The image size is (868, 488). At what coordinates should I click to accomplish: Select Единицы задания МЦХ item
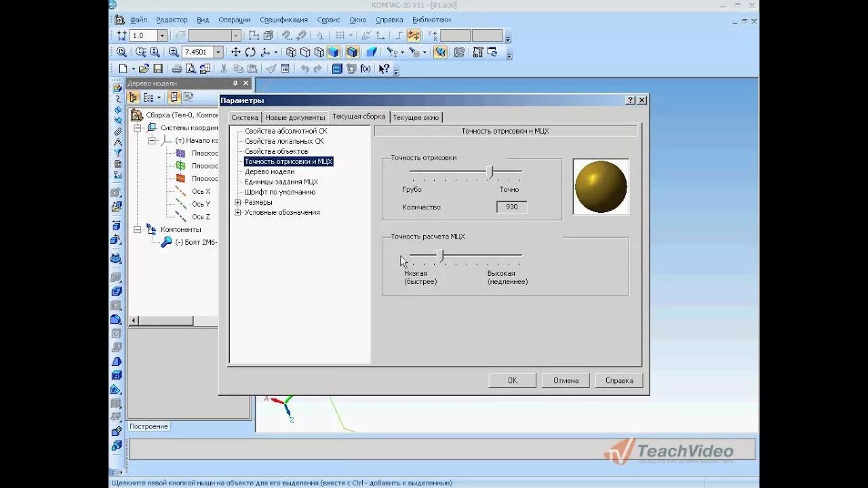[281, 182]
